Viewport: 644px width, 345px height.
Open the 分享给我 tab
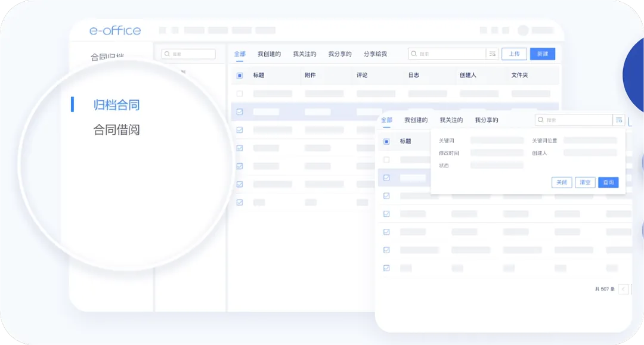[x=375, y=54]
